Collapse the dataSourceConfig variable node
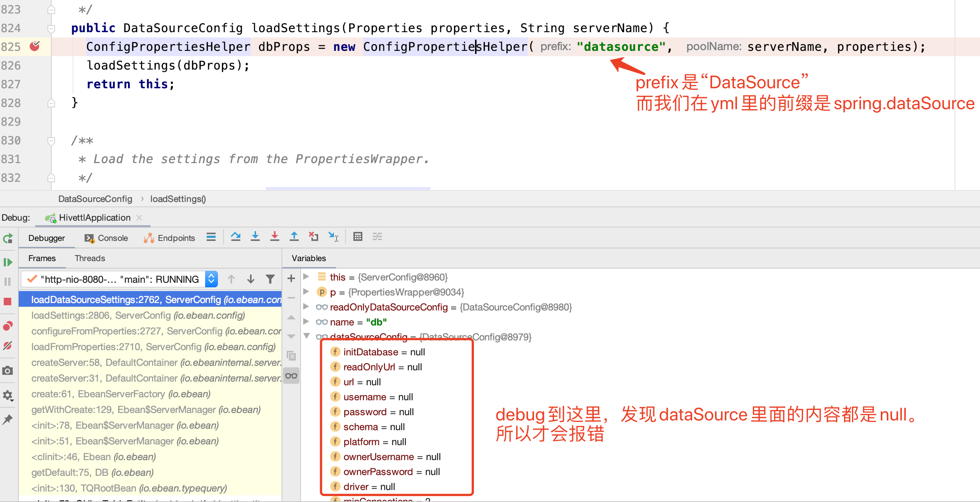 [x=306, y=336]
